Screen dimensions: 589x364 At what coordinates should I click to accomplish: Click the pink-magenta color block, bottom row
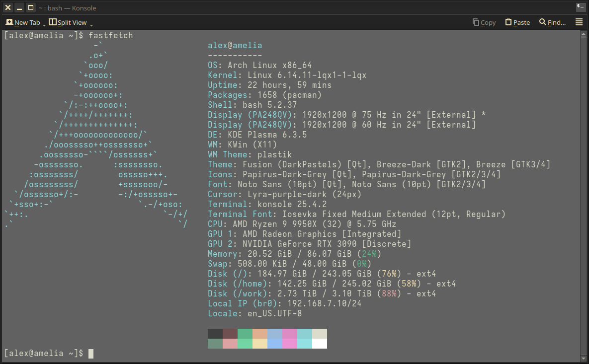pos(290,343)
